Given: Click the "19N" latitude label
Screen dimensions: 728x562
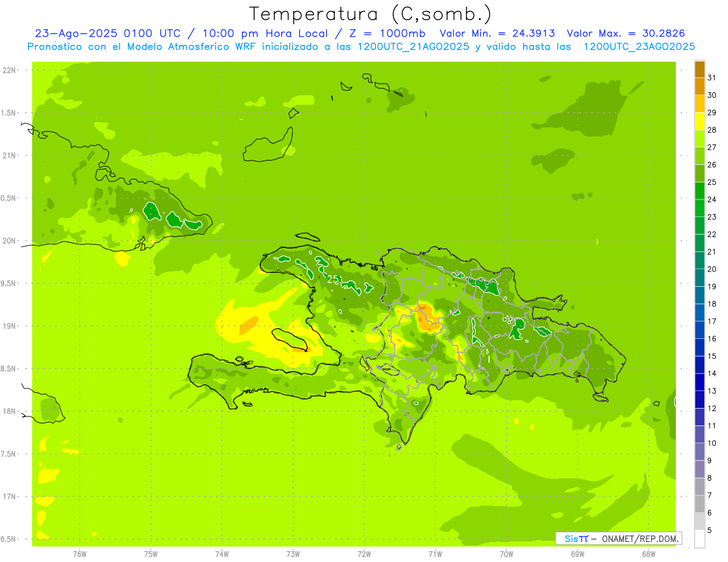Looking at the screenshot, I should point(10,326).
